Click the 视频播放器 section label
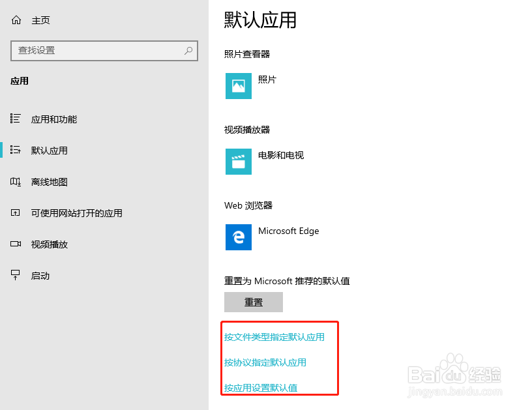532x410 pixels. coord(247,130)
